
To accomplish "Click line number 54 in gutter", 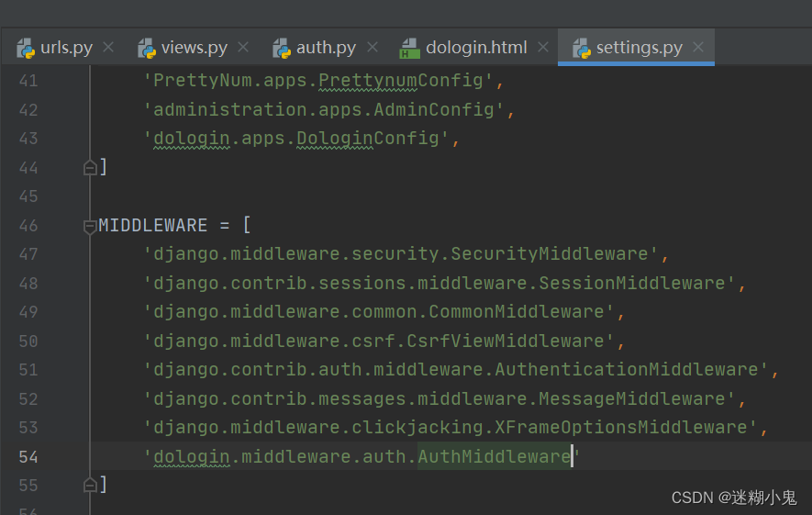I will tap(28, 457).
